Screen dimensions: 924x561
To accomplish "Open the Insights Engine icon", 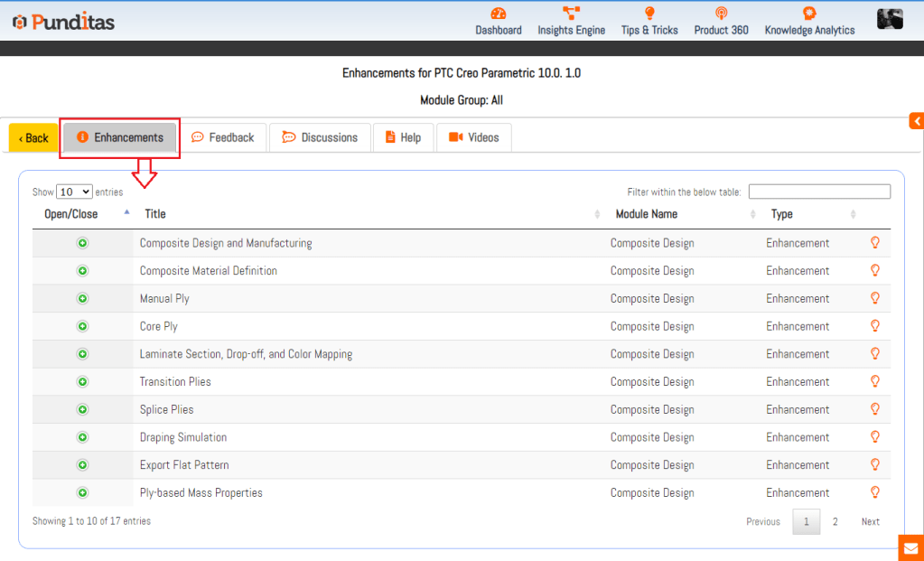I will (571, 14).
